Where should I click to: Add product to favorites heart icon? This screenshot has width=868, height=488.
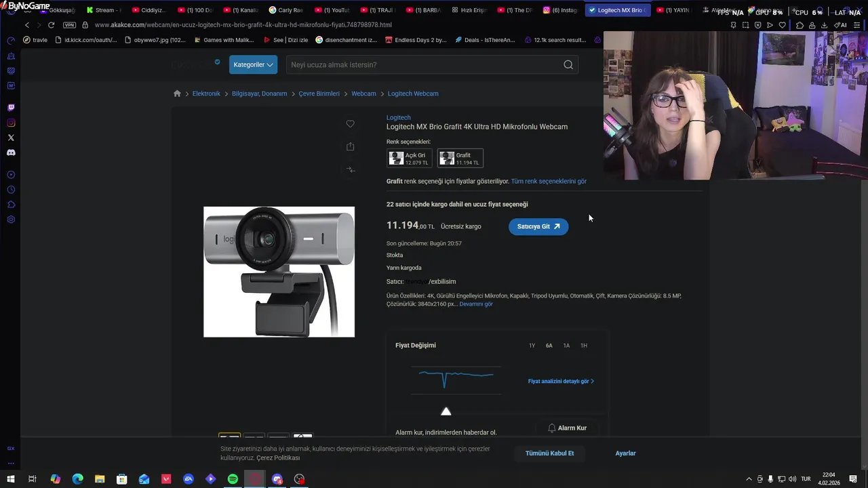coord(350,123)
